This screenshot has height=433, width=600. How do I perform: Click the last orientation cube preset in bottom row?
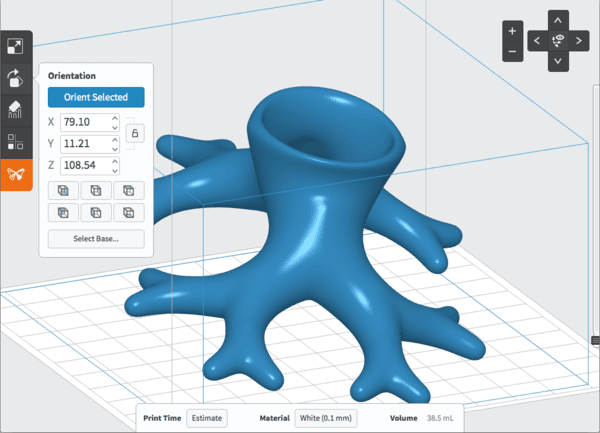[128, 212]
